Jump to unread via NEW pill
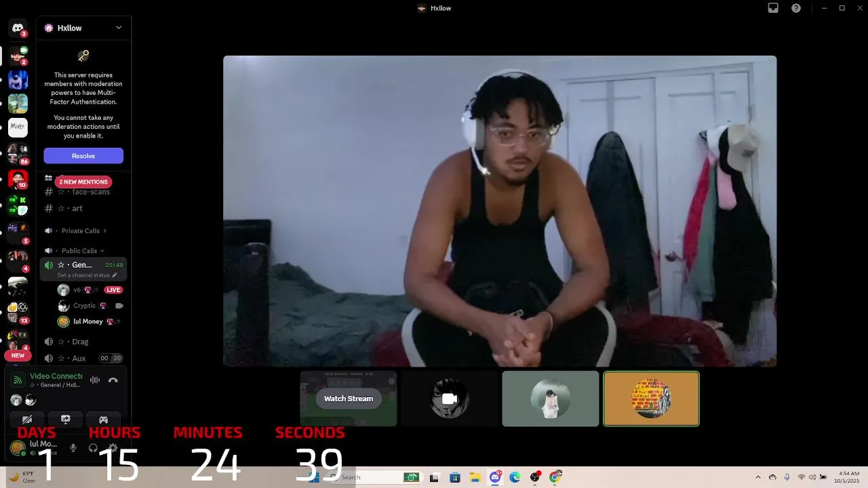The width and height of the screenshot is (868, 488). point(18,355)
